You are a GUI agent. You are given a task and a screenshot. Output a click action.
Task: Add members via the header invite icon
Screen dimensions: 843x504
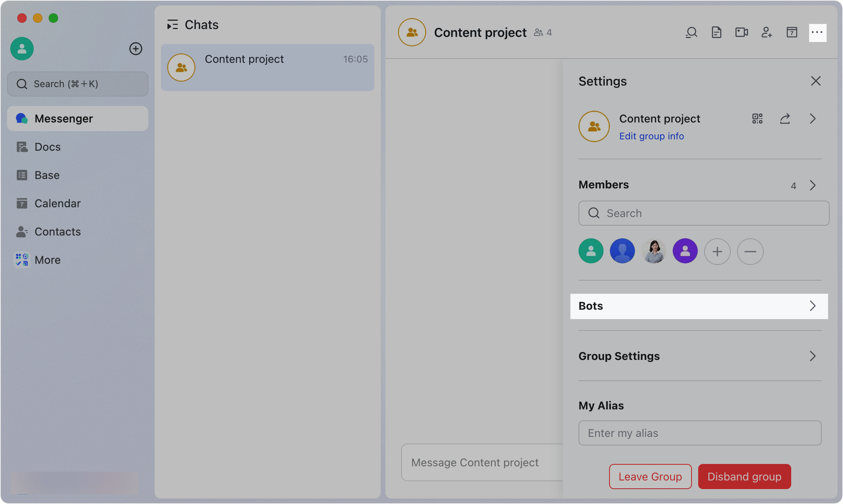pyautogui.click(x=767, y=33)
